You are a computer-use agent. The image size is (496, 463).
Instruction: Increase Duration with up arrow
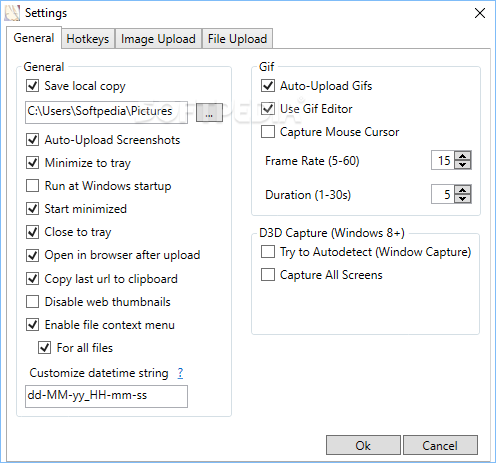tap(462, 190)
